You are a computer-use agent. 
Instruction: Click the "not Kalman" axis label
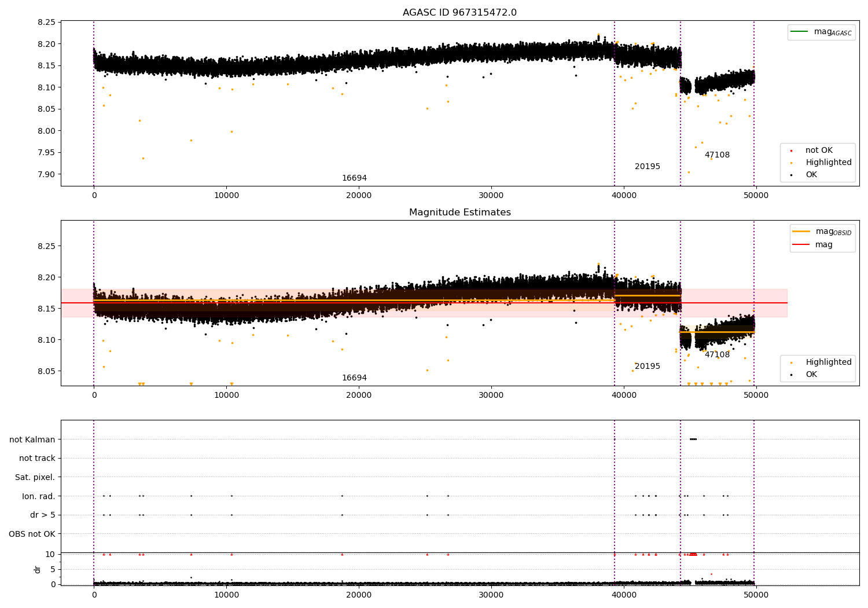(32, 439)
